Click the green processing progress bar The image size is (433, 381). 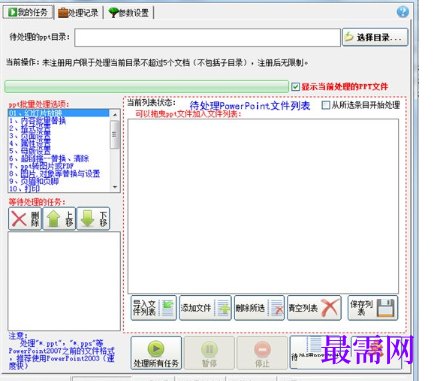[x=146, y=86]
